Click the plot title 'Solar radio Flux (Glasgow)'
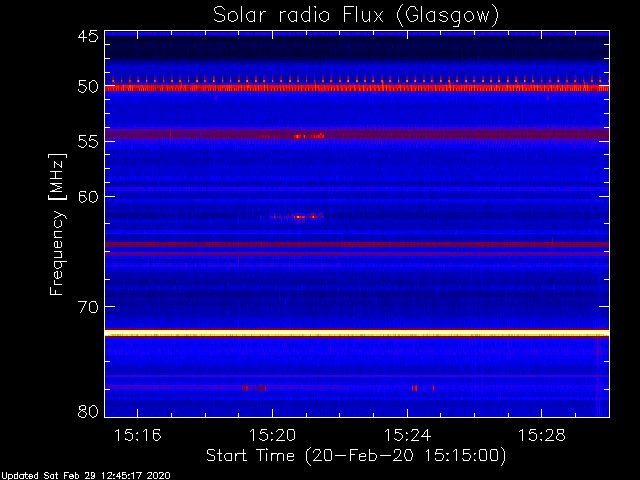Image resolution: width=640 pixels, height=480 pixels. click(x=356, y=16)
